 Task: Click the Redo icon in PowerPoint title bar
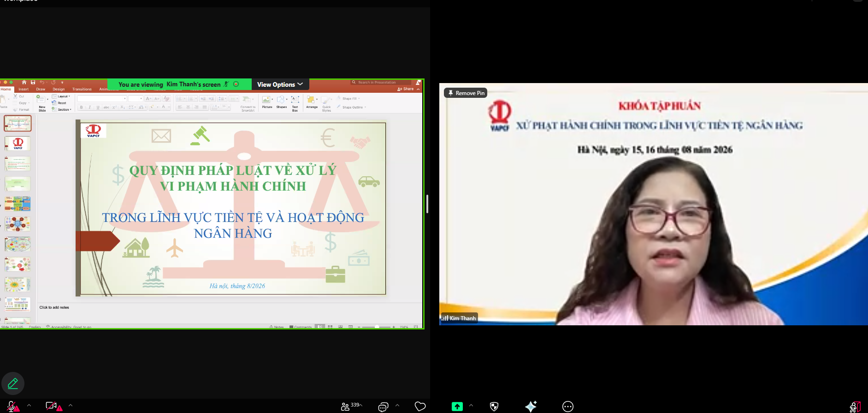(53, 82)
